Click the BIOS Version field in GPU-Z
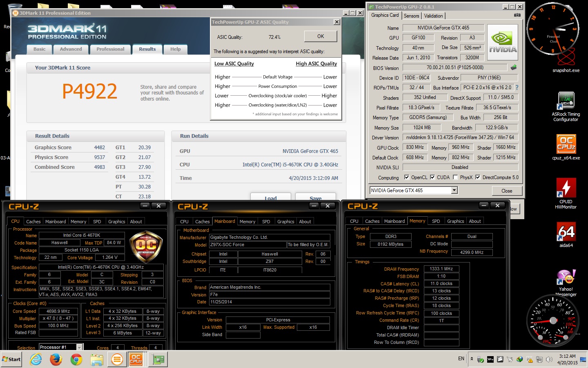 click(455, 67)
